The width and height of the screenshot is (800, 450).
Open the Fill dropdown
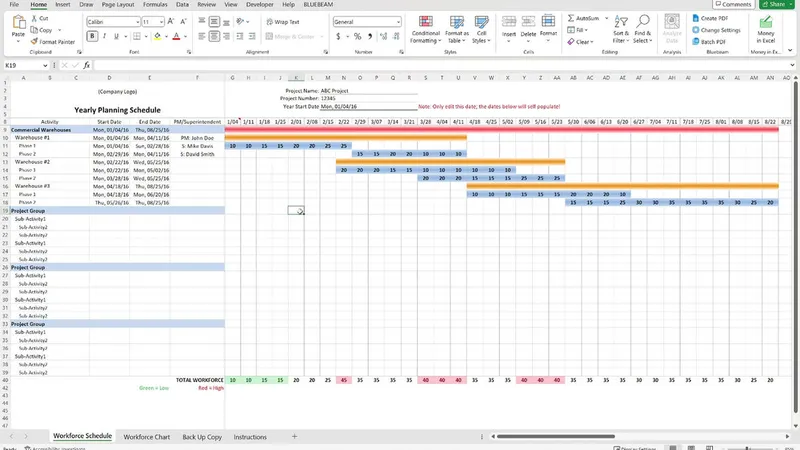pos(578,30)
